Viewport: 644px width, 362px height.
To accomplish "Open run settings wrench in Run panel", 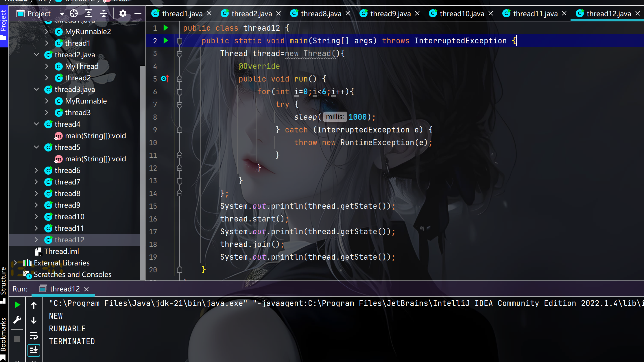I will click(x=17, y=319).
